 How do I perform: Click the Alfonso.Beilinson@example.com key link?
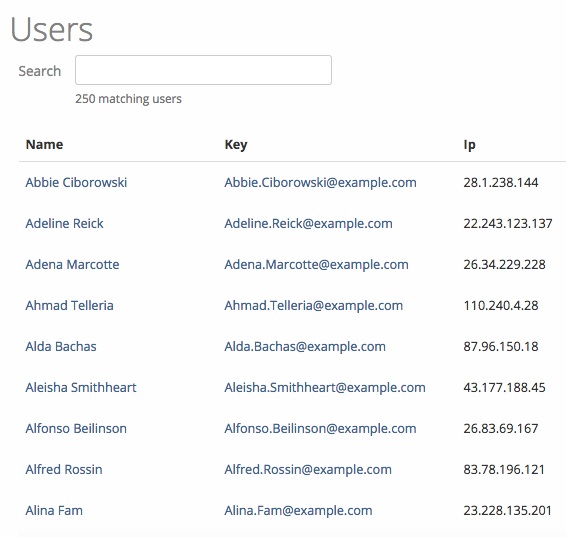tap(321, 428)
